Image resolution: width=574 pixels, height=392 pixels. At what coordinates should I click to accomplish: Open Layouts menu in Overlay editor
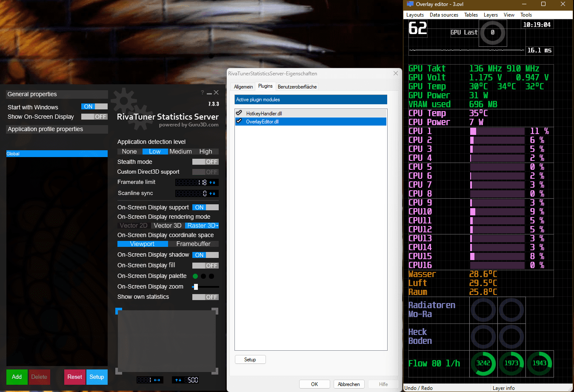coord(415,14)
